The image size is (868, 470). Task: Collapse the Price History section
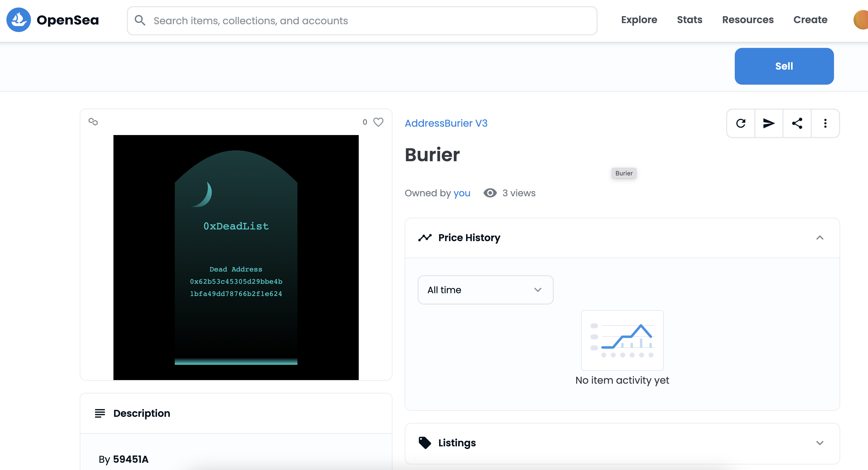click(x=819, y=238)
